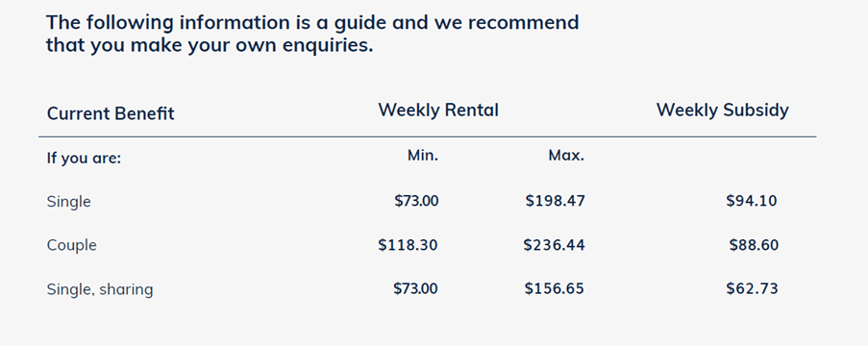Screen dimensions: 868x346
Task: Click the $156.65 maximum rental value
Action: (x=554, y=288)
